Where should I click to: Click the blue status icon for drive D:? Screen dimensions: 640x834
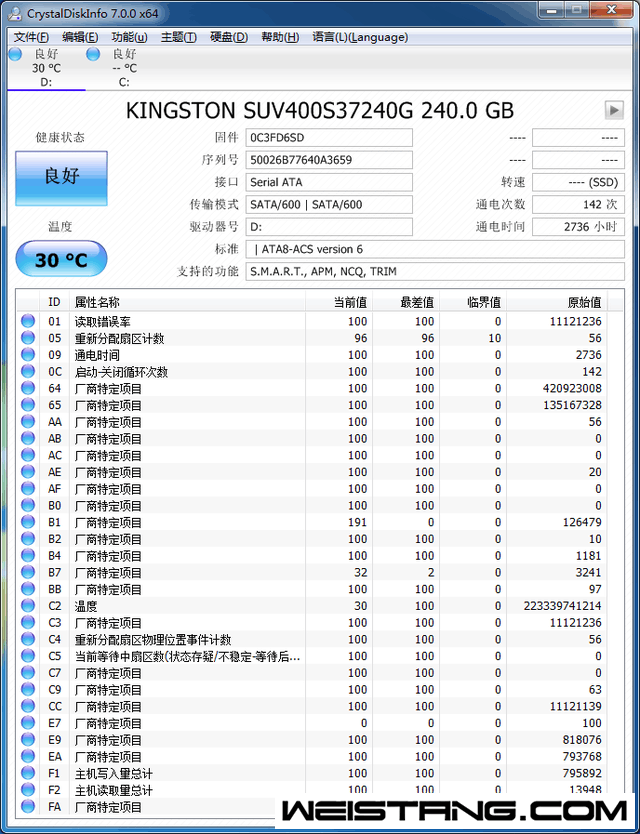point(15,54)
